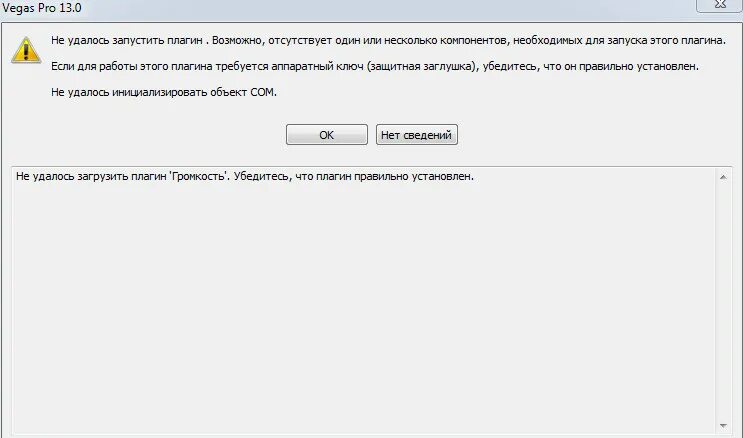The width and height of the screenshot is (743, 438).
Task: Click the OK button
Action: (326, 135)
